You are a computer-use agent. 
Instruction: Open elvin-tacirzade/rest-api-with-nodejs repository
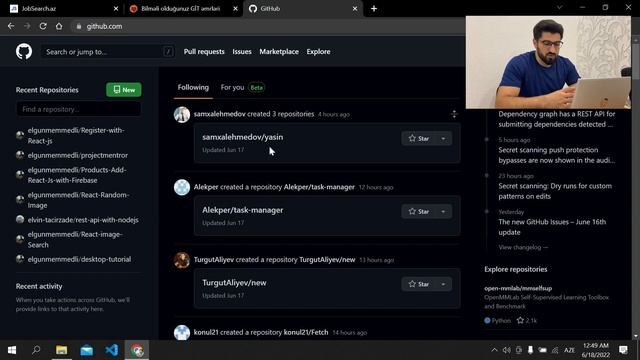click(83, 220)
